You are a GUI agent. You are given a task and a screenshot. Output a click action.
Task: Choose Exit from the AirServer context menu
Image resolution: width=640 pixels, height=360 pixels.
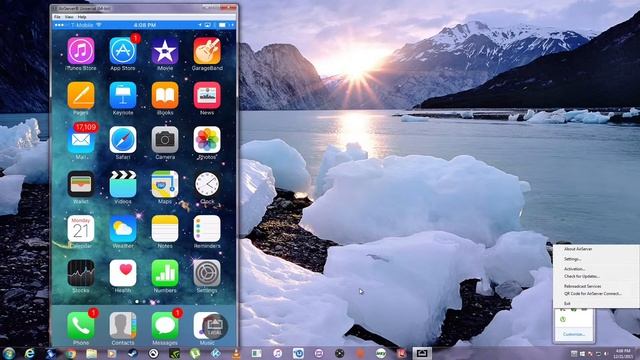567,303
